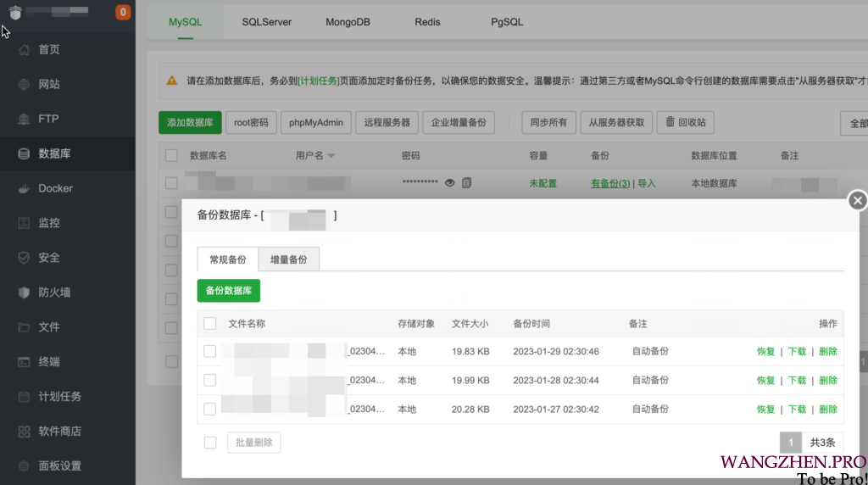Check the box for 2023-01-29 backup row
Viewport: 868px width, 485px height.
[x=210, y=351]
